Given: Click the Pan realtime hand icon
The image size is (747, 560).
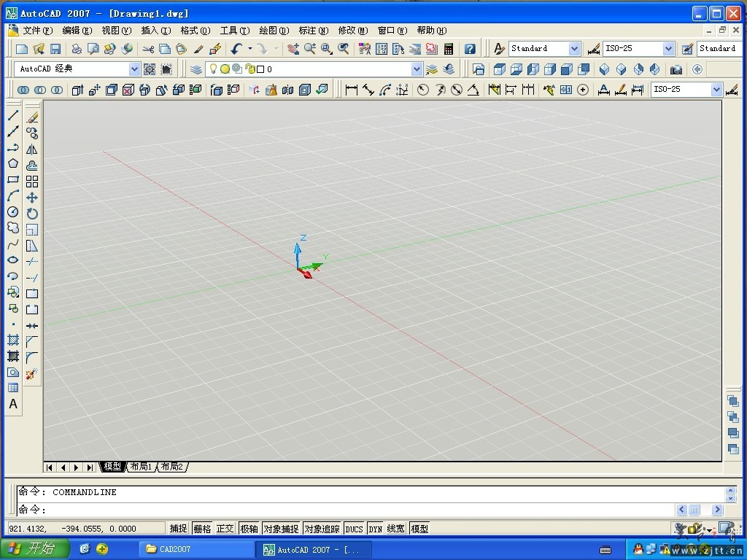Looking at the screenshot, I should pos(293,49).
